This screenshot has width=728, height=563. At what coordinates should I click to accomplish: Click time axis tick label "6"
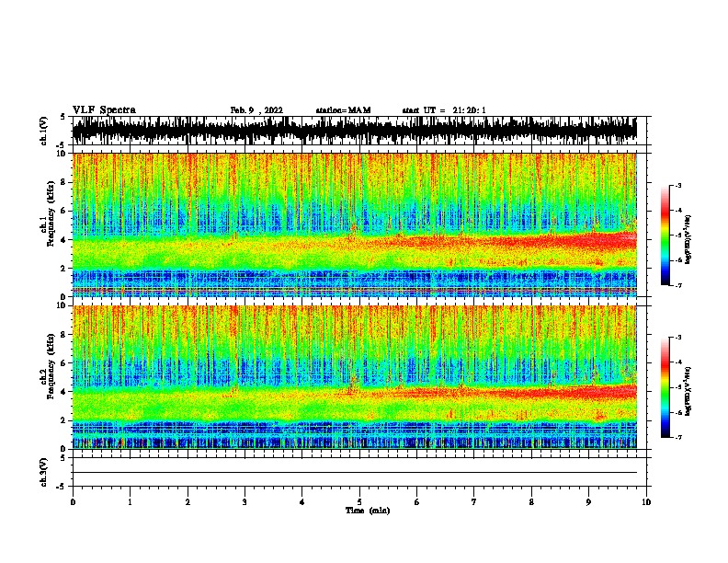[x=417, y=502]
